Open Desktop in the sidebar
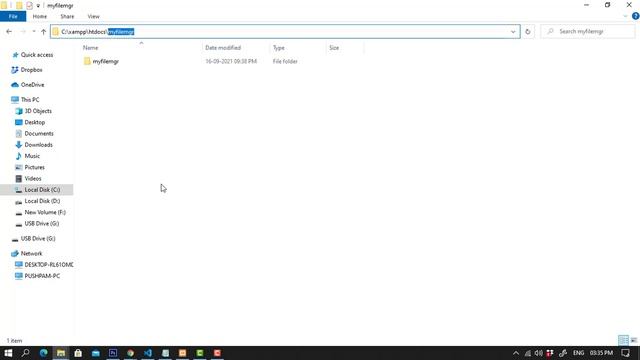640x360 pixels. pos(35,122)
